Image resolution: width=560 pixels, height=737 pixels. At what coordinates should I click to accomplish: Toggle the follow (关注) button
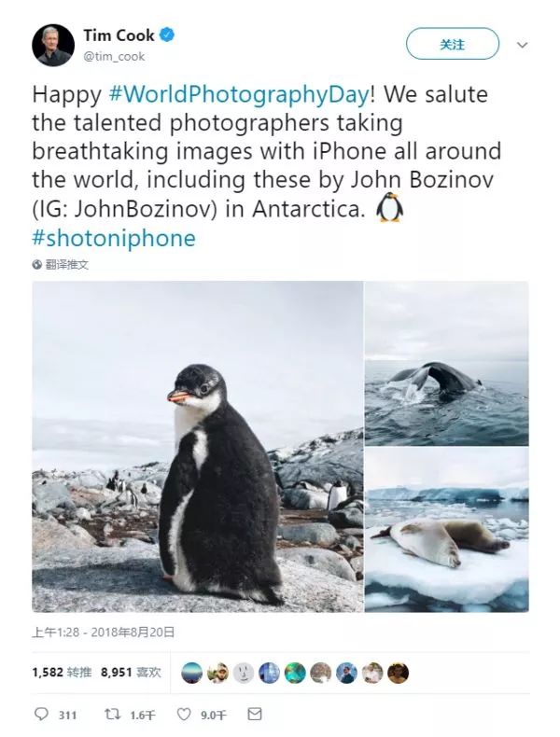pos(452,44)
